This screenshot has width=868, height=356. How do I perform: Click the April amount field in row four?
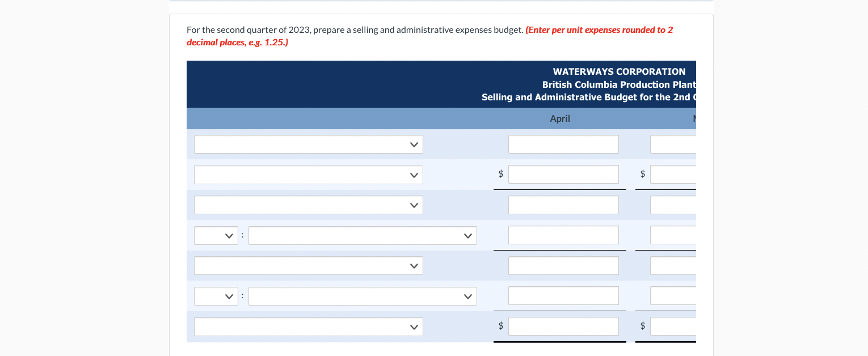(x=563, y=235)
